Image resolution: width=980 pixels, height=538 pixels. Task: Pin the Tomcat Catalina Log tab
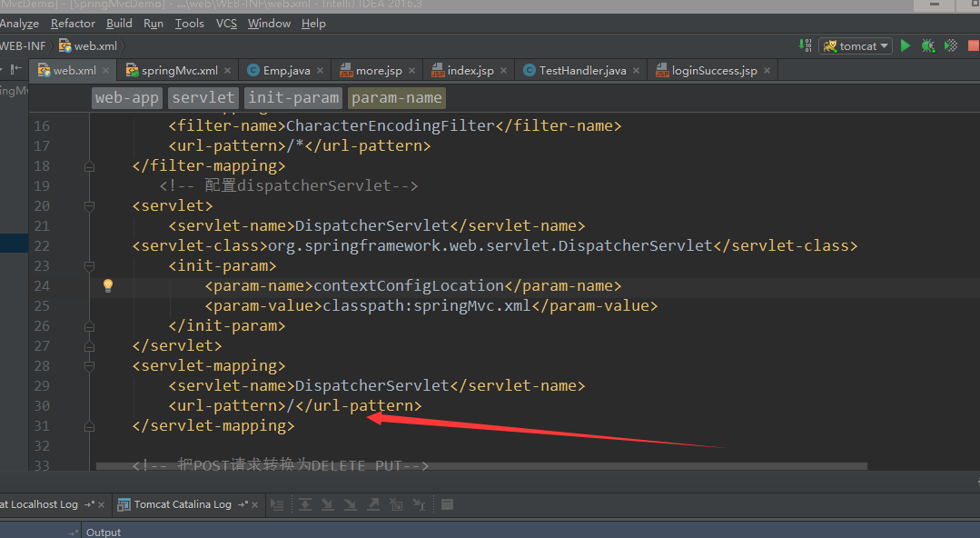tap(243, 504)
